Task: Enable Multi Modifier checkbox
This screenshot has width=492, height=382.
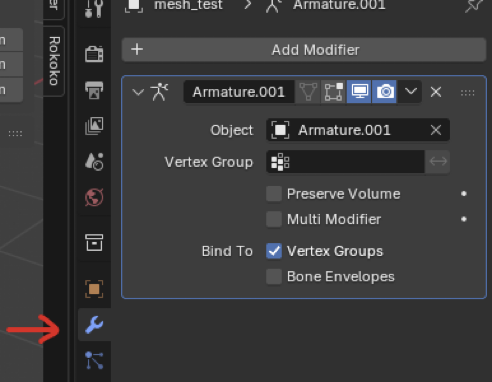Action: [274, 219]
